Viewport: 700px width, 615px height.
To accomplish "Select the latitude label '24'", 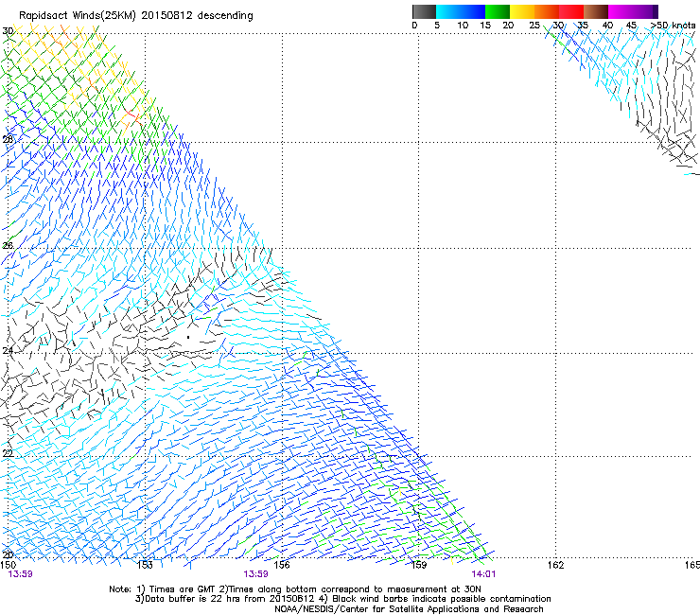I will click(x=8, y=351).
